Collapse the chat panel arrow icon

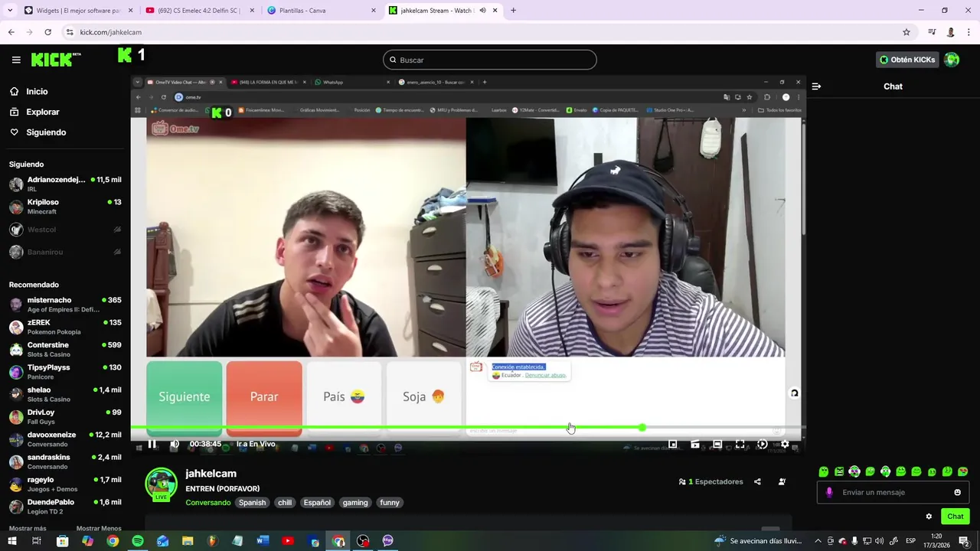pos(816,86)
